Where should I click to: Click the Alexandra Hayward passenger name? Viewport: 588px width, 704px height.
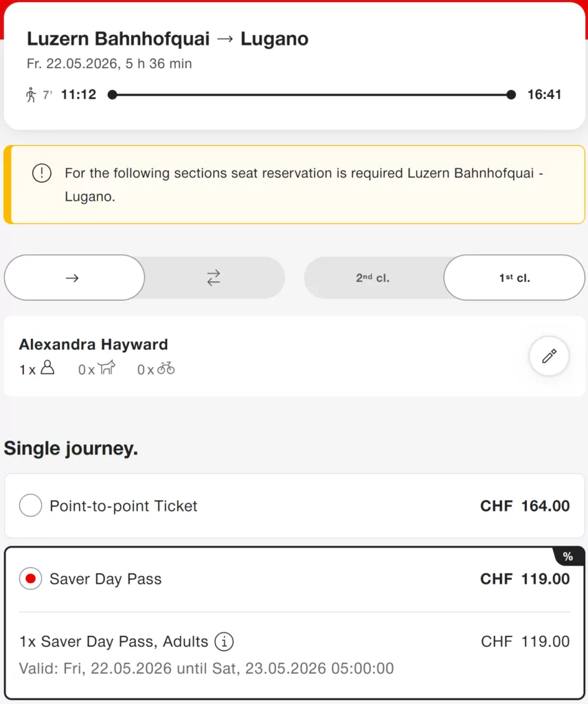tap(93, 344)
